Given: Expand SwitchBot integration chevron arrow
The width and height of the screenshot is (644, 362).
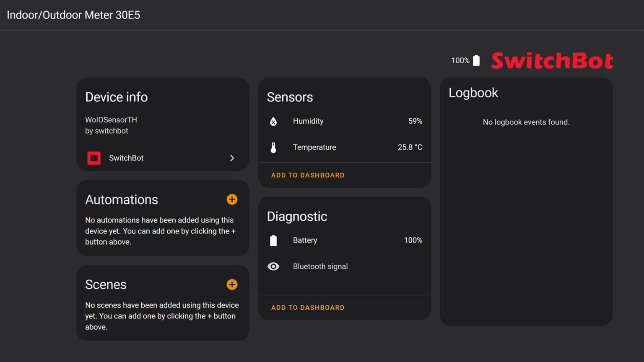Looking at the screenshot, I should click(x=232, y=158).
